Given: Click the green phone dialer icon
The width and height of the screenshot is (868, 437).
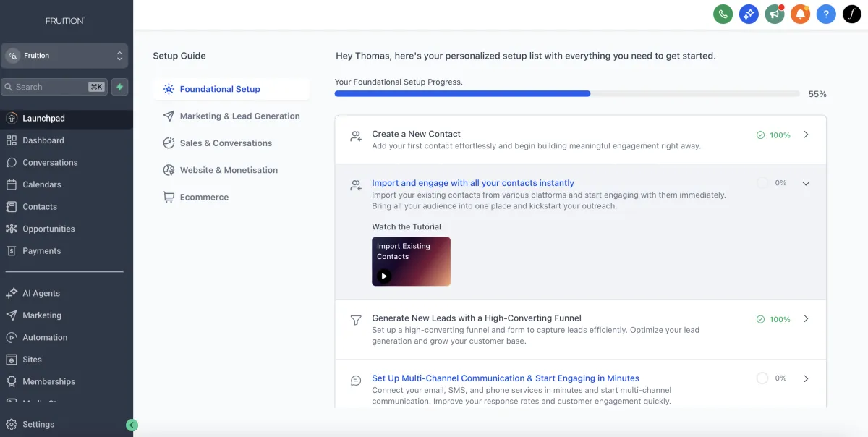Looking at the screenshot, I should pos(723,14).
